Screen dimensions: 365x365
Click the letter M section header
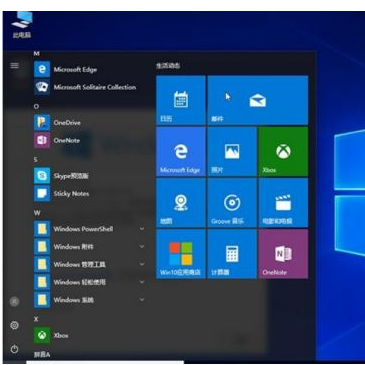pyautogui.click(x=37, y=54)
